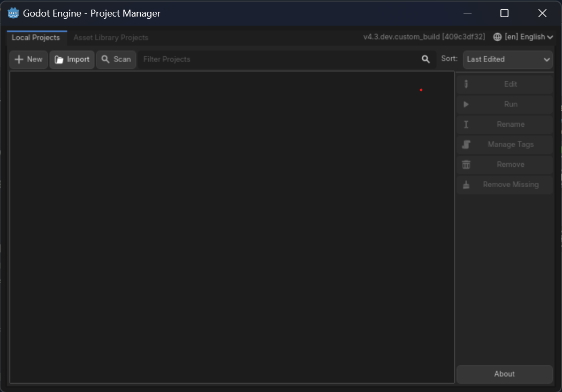Open the Import project button

pyautogui.click(x=72, y=59)
